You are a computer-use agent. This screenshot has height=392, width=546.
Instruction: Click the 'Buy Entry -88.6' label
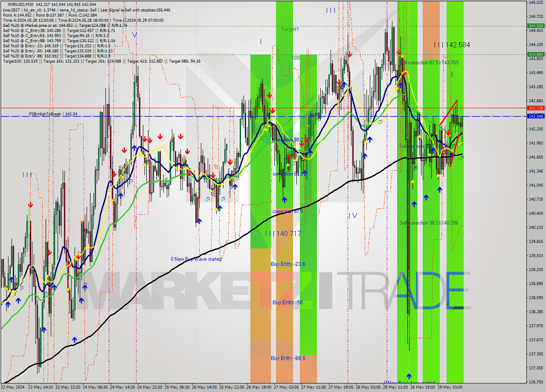pos(288,358)
